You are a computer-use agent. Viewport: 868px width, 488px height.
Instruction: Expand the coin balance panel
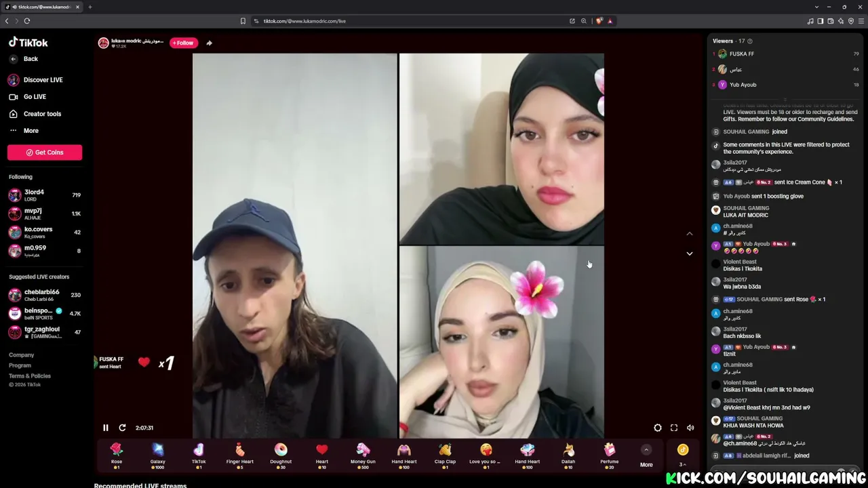tap(683, 455)
